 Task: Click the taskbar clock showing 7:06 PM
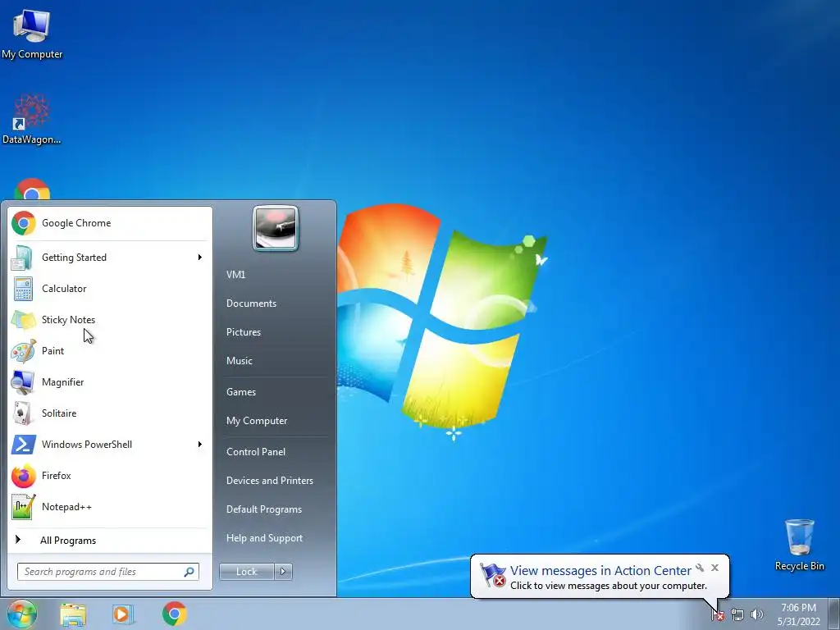(x=798, y=614)
